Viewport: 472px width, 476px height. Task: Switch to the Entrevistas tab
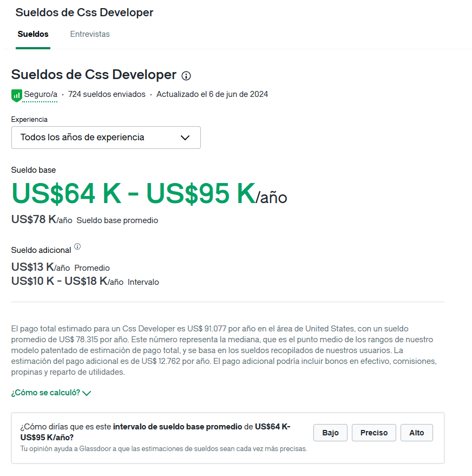[90, 34]
